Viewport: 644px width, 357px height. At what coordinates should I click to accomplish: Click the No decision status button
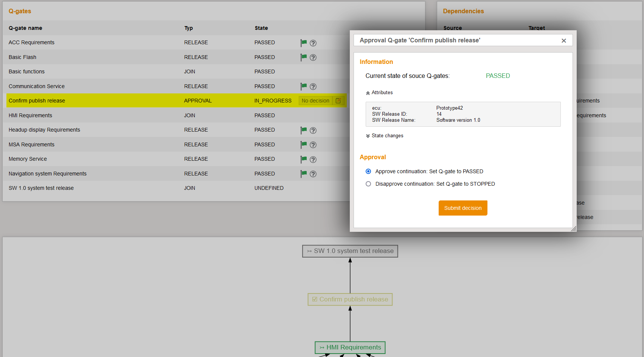[x=315, y=101]
